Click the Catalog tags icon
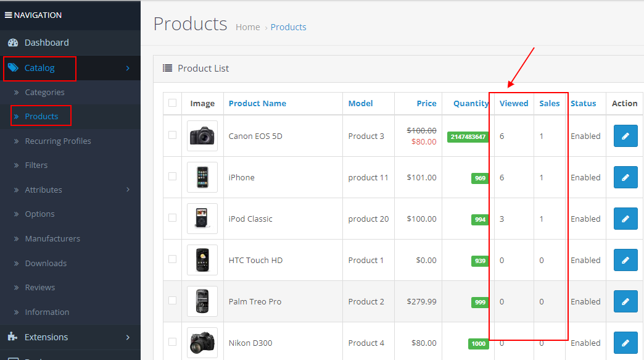Screen dimensions: 644x360 click(x=13, y=67)
